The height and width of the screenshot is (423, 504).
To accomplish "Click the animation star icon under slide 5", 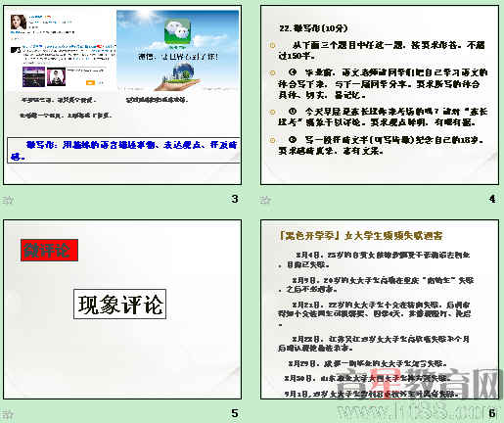I will tap(8, 414).
